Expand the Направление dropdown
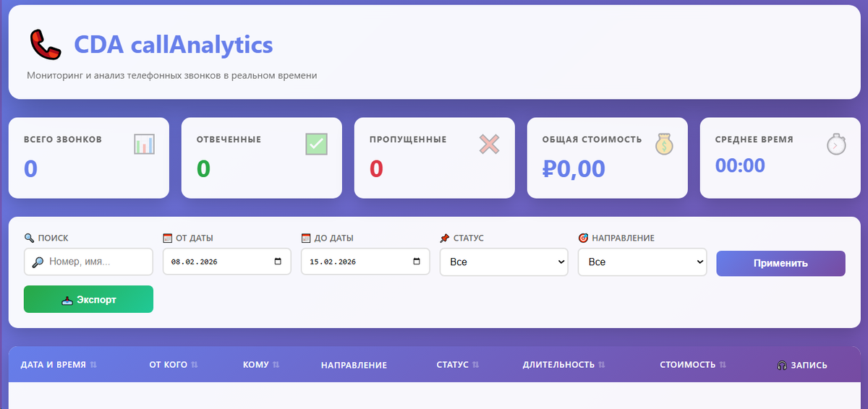Screen dimensions: 868x409 [642, 262]
